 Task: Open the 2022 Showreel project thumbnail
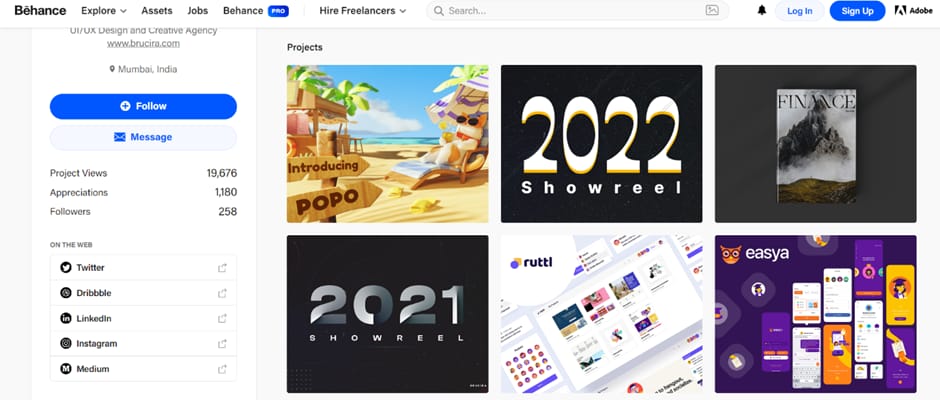(x=601, y=144)
